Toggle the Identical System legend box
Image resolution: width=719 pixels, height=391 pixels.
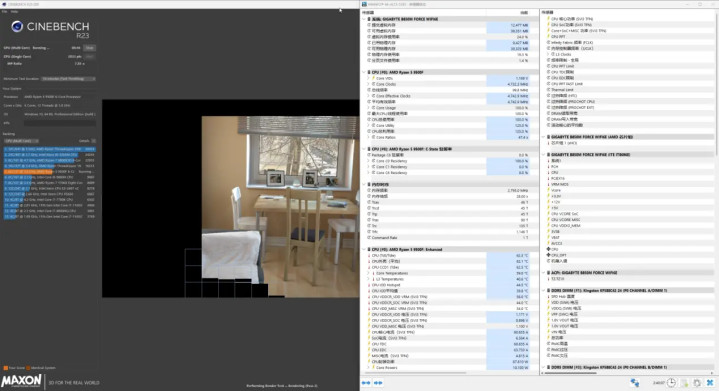click(28, 368)
